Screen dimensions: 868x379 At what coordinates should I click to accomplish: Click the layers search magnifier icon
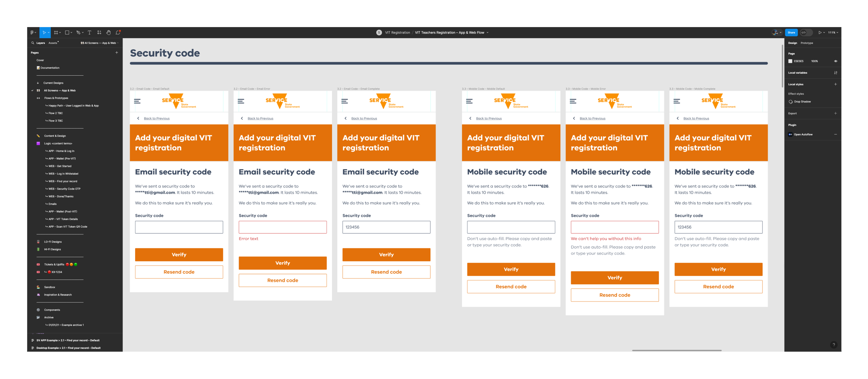tap(33, 43)
